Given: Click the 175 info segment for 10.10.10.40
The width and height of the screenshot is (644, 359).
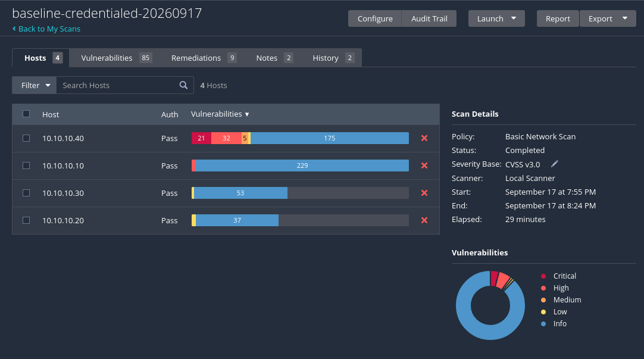Looking at the screenshot, I should tap(329, 138).
